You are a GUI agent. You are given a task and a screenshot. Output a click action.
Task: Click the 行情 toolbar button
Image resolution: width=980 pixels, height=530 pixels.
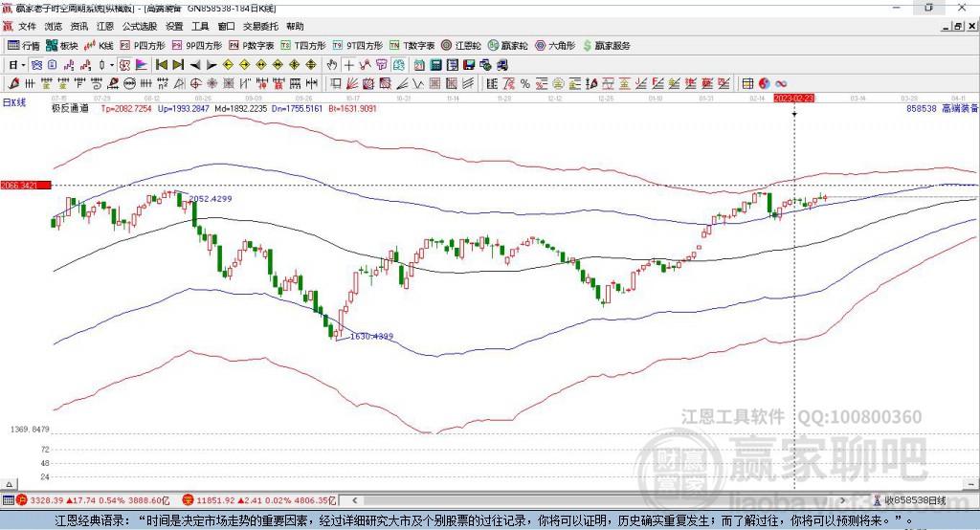(x=24, y=46)
